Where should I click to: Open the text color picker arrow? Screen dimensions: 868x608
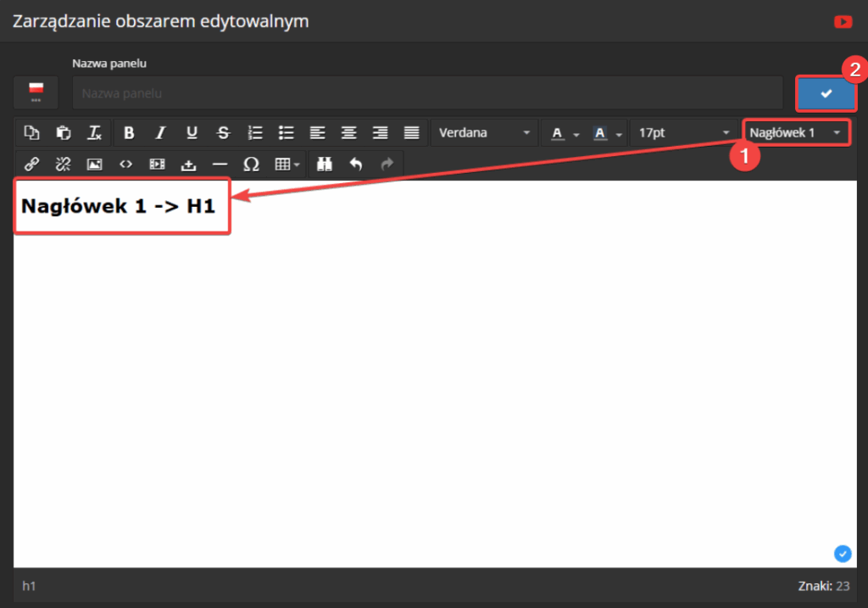(x=576, y=133)
